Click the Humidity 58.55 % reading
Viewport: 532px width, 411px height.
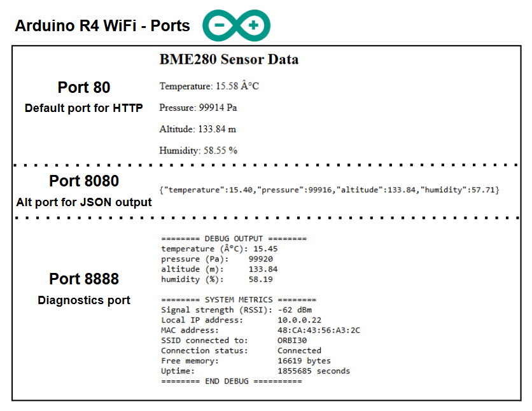click(199, 151)
